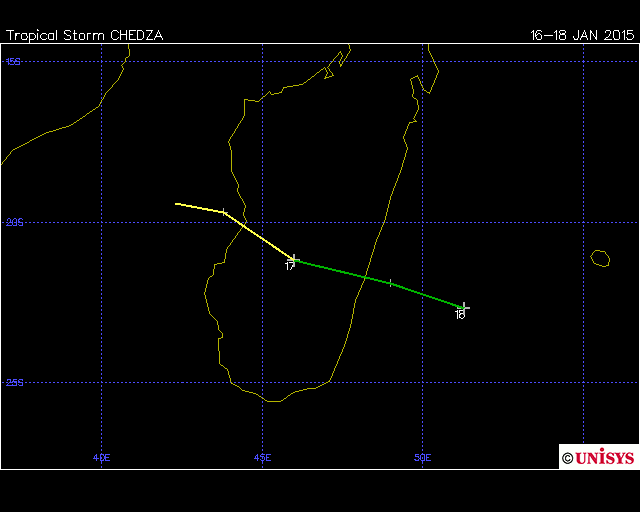
Task: Click the 40E longitude label
Action: 101,457
